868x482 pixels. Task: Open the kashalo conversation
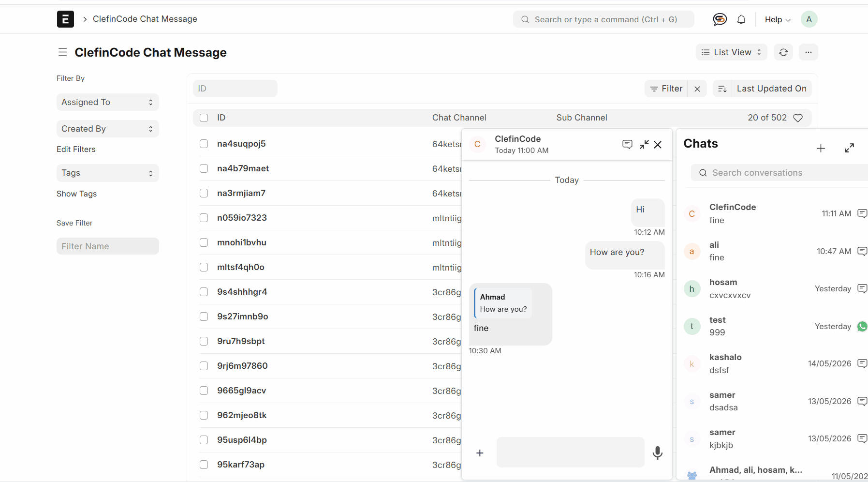point(776,363)
